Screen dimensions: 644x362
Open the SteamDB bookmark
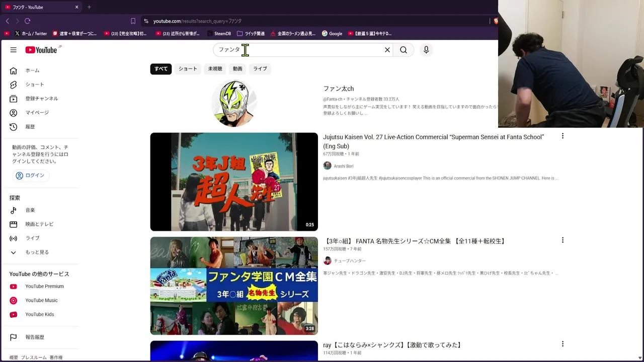click(219, 34)
